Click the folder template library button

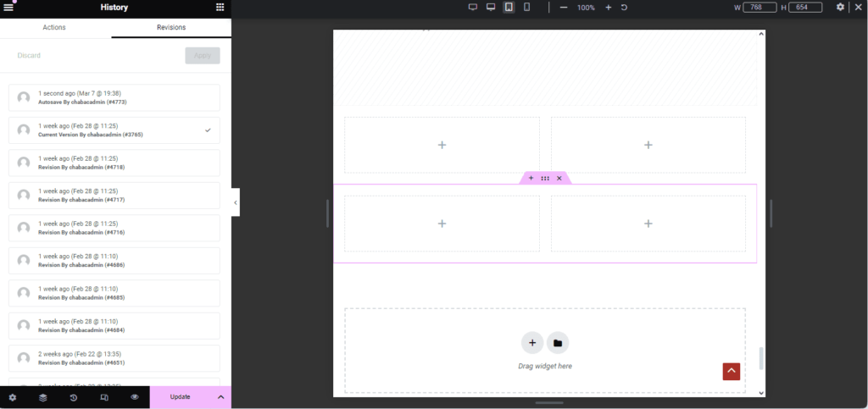tap(558, 343)
